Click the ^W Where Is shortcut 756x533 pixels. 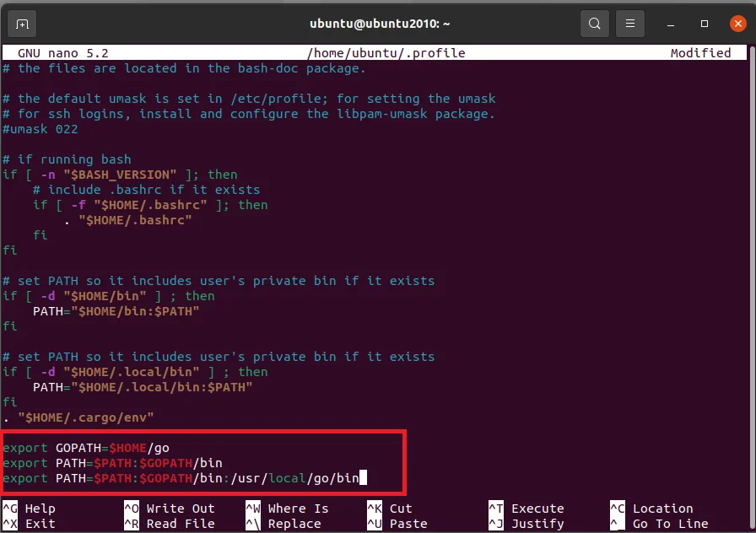[x=288, y=509]
